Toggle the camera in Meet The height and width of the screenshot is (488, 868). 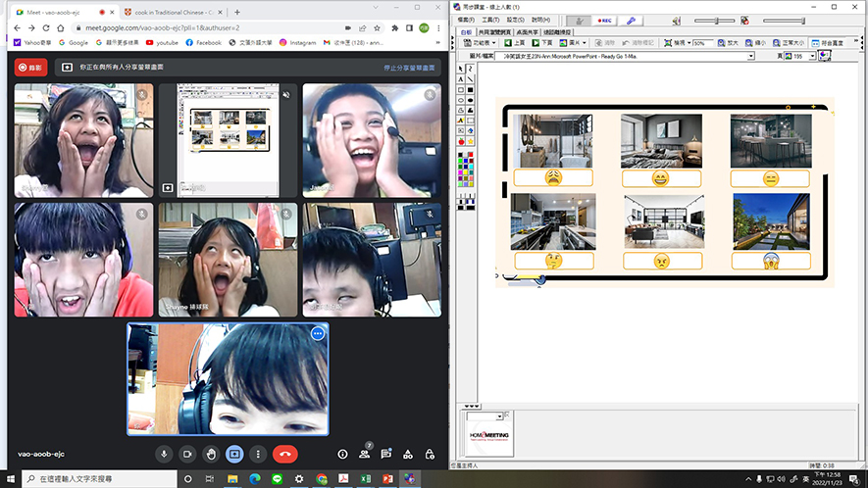pos(186,454)
